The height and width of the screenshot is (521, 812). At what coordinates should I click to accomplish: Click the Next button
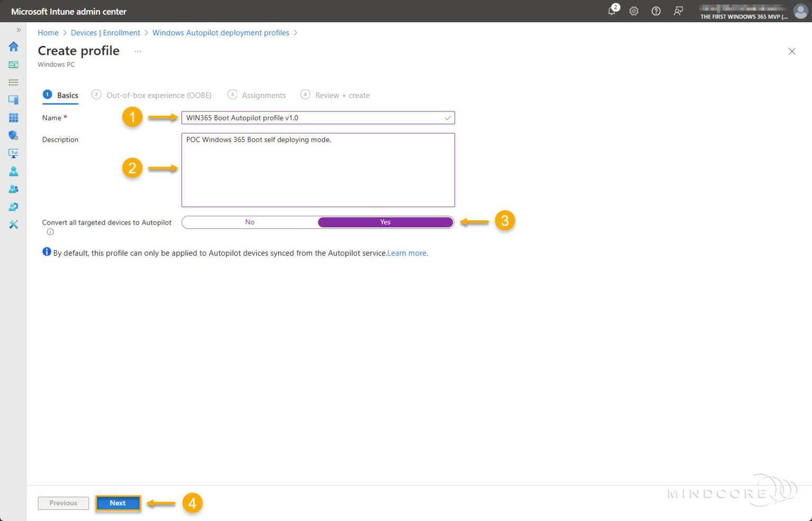(x=118, y=503)
